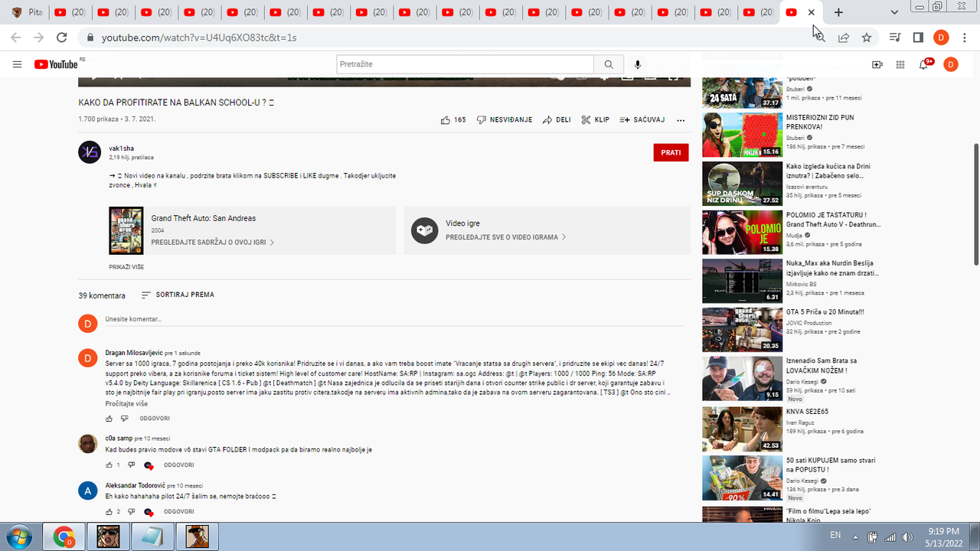
Task: Dislike Aleksandar Todorović's comment
Action: [x=131, y=511]
